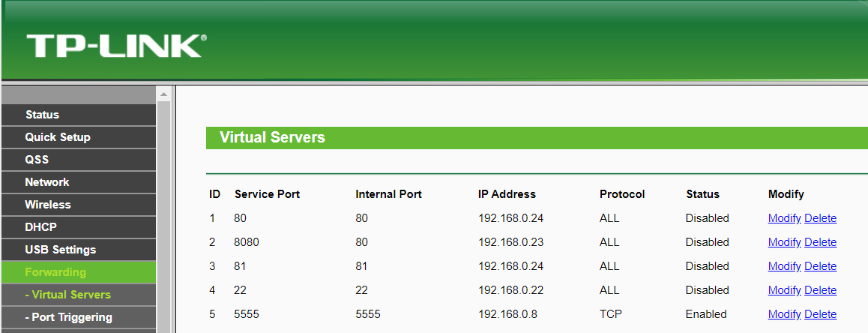Screen dimensions: 868x333
Task: Open the Port Triggering submenu
Action: (x=68, y=317)
